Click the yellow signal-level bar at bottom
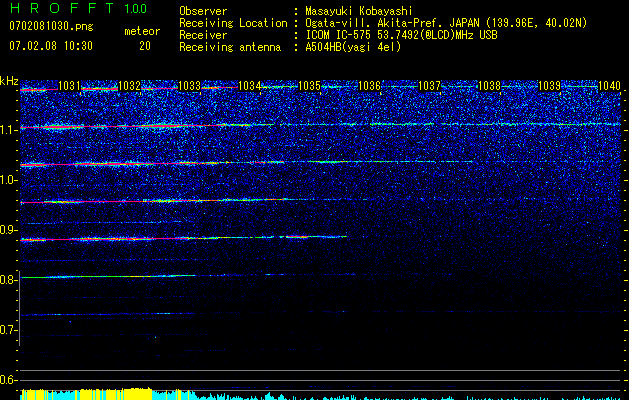 pos(86,394)
